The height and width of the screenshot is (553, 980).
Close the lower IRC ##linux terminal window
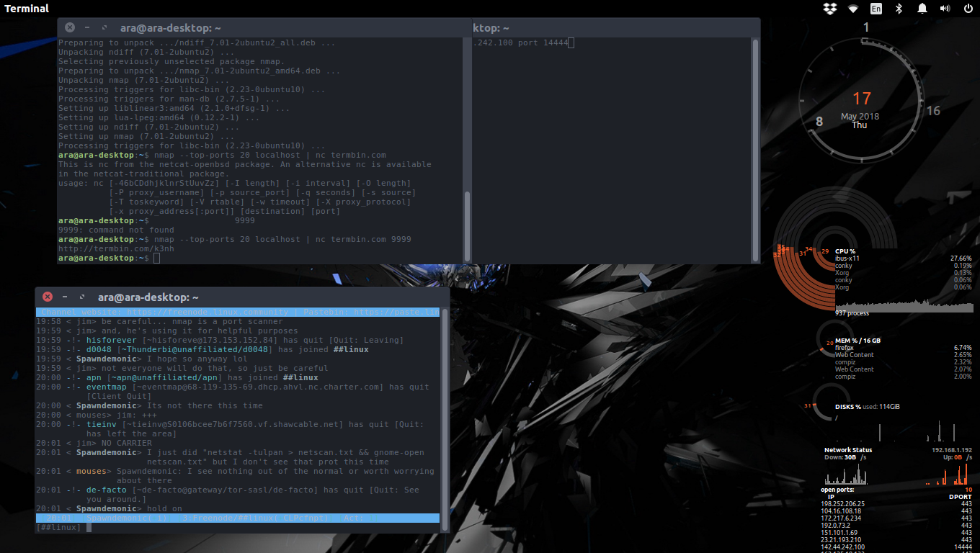pyautogui.click(x=48, y=297)
